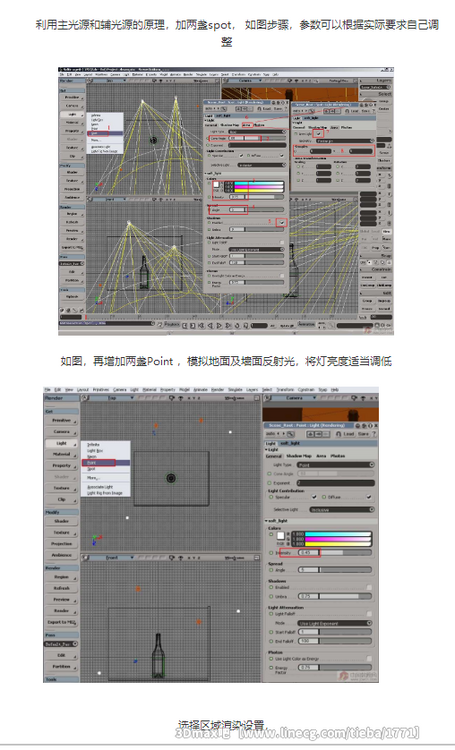The width and height of the screenshot is (455, 750).
Task: Click the Save button in the Point light panel
Action: [364, 434]
